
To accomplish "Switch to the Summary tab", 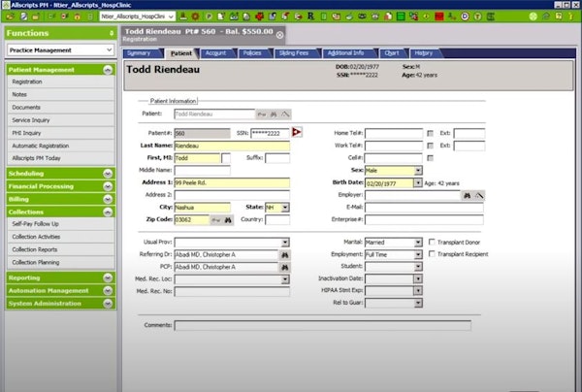I will point(142,53).
